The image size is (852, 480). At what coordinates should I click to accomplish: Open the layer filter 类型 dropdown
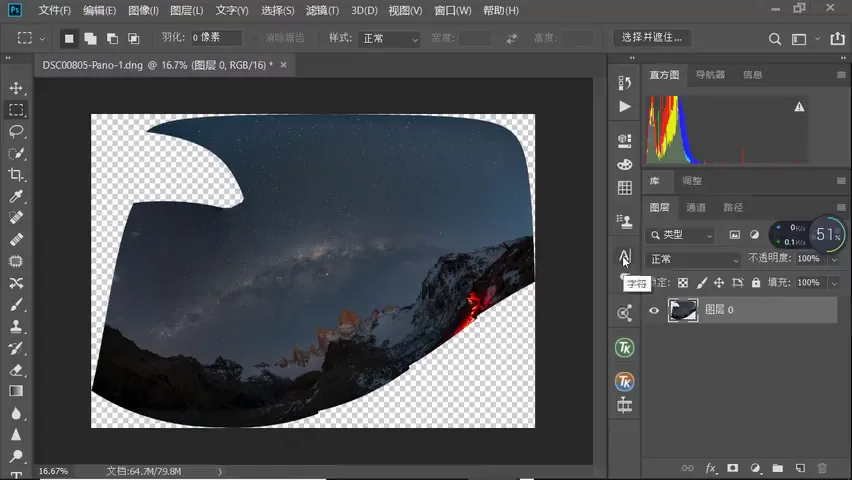point(681,235)
